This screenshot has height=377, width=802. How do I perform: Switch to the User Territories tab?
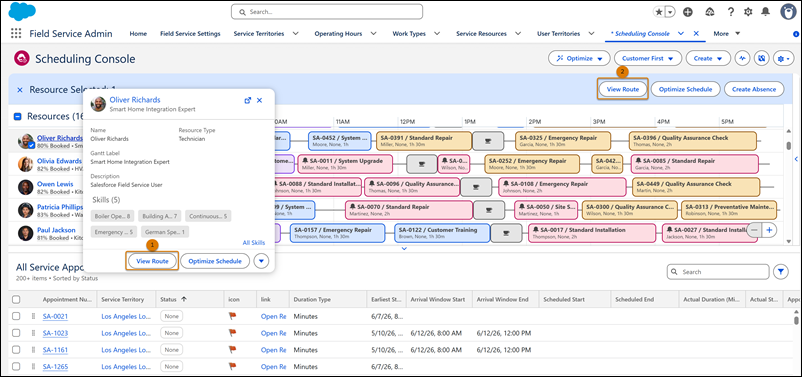coord(559,34)
